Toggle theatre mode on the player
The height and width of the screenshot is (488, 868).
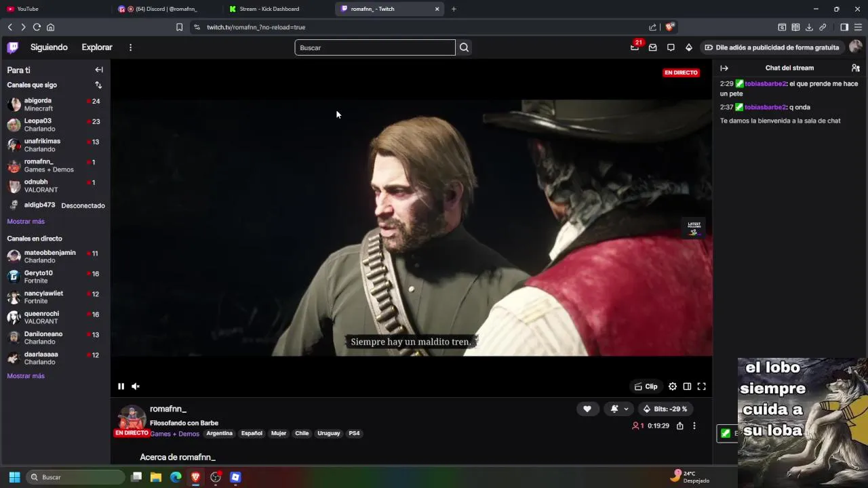point(687,386)
